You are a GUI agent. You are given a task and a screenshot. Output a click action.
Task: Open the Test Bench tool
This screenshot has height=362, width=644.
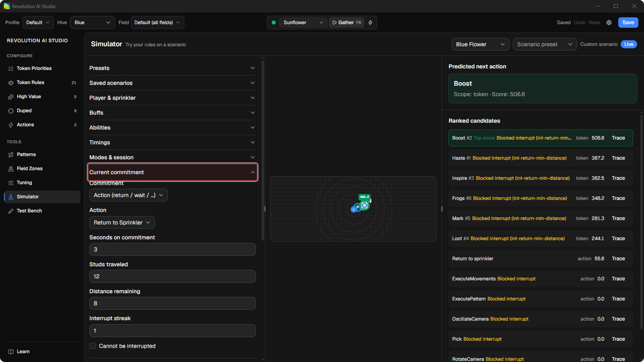click(42, 211)
